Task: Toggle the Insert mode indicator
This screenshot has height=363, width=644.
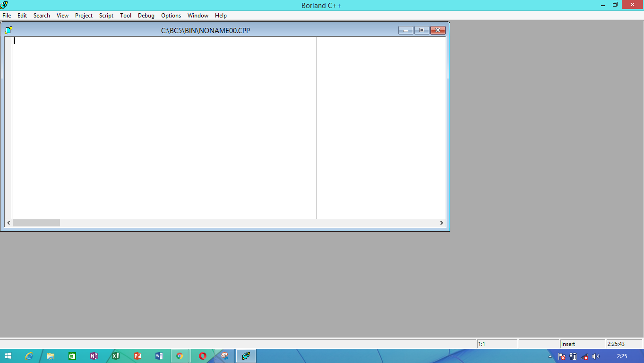Action: click(x=570, y=344)
